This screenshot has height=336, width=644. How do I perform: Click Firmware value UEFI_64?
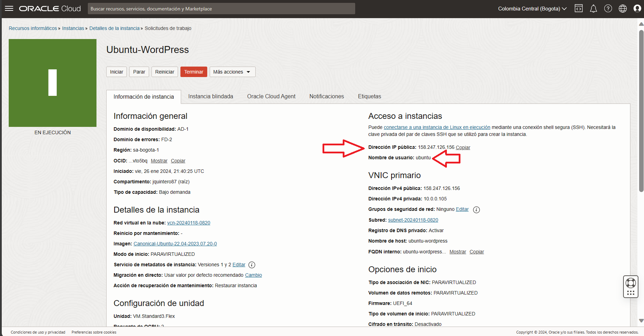click(x=403, y=303)
